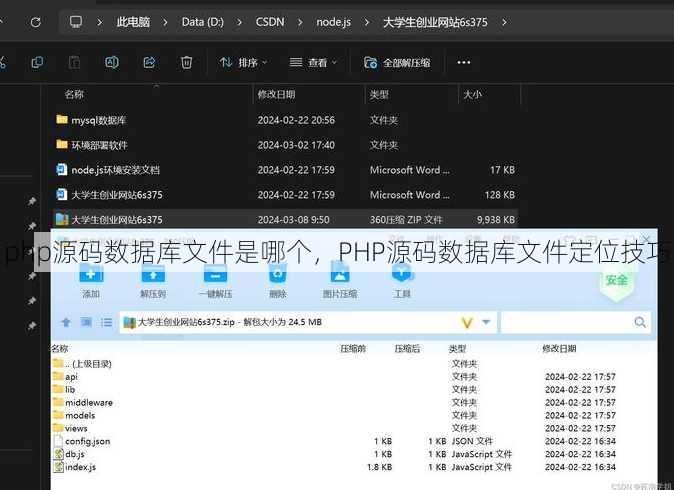Click the up-arrow in 360 zip navigation bar
Viewport: 674px width, 490px height.
click(x=66, y=322)
